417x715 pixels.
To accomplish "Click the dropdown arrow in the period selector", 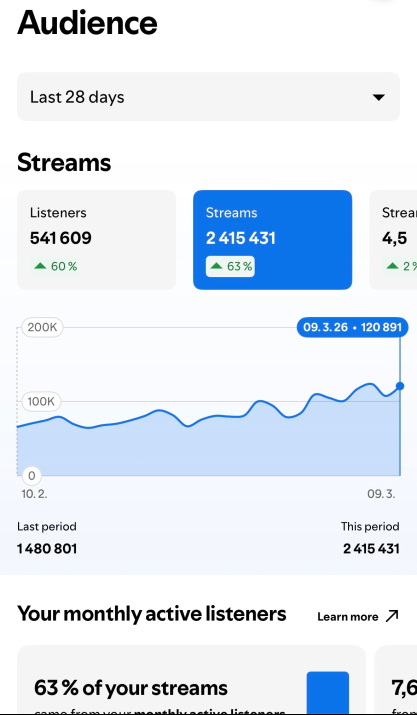I will pyautogui.click(x=378, y=97).
